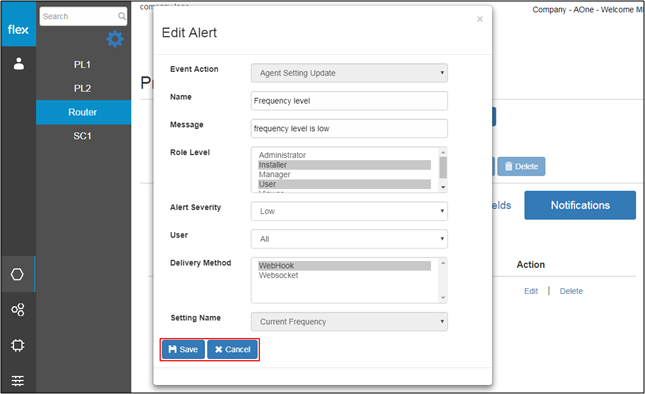Click the Edit link in Action column
The image size is (645, 394).
click(531, 291)
